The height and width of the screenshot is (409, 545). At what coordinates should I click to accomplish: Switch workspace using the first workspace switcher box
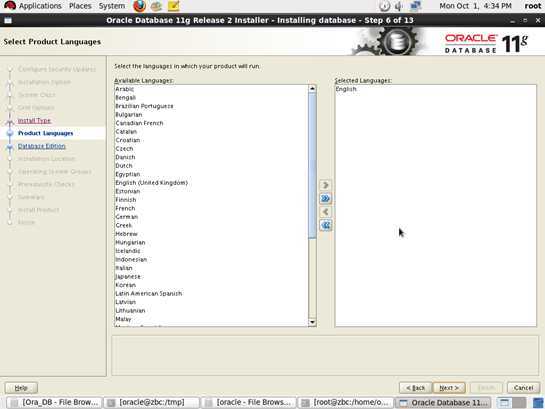point(504,403)
